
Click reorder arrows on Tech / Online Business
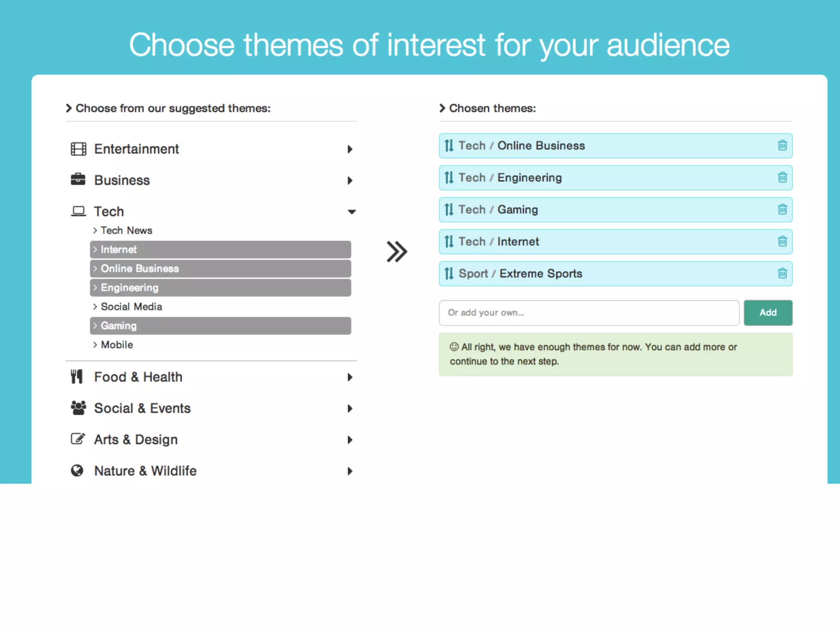click(x=449, y=146)
